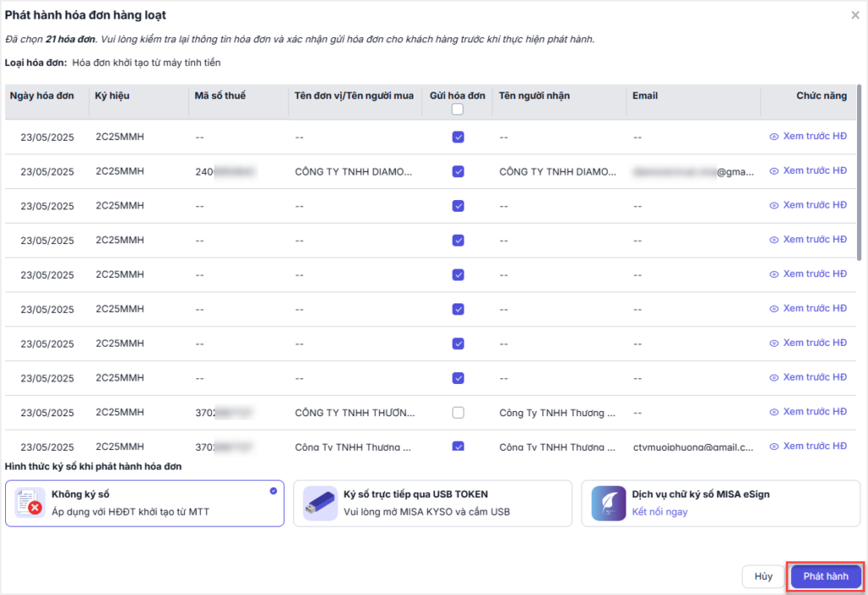Click the no-signature document icon

30,503
